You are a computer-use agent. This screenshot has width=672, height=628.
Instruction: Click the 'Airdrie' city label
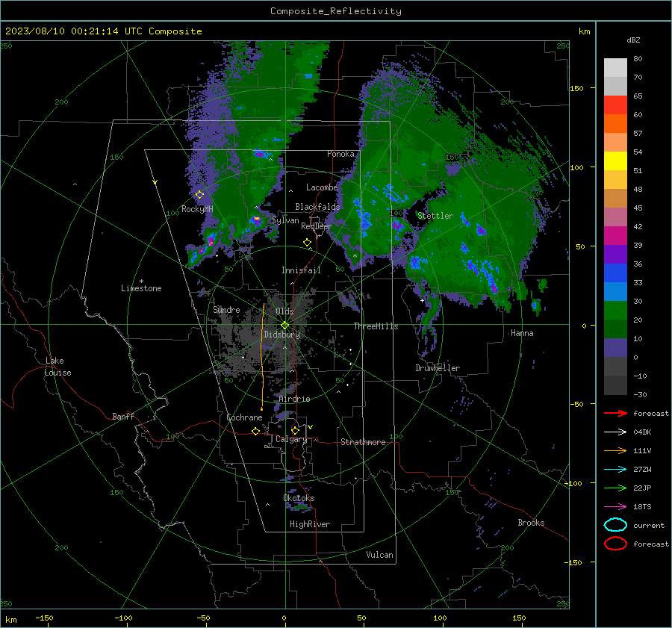click(294, 399)
